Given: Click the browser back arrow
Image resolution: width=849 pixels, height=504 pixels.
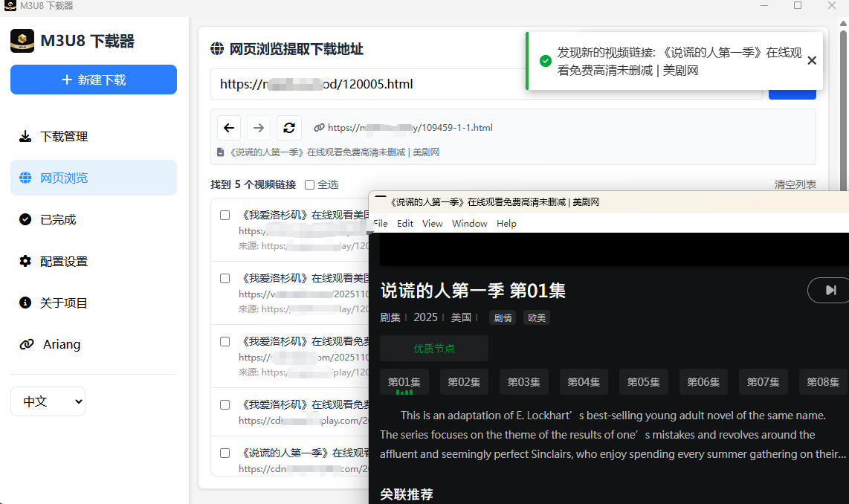Looking at the screenshot, I should click(228, 127).
